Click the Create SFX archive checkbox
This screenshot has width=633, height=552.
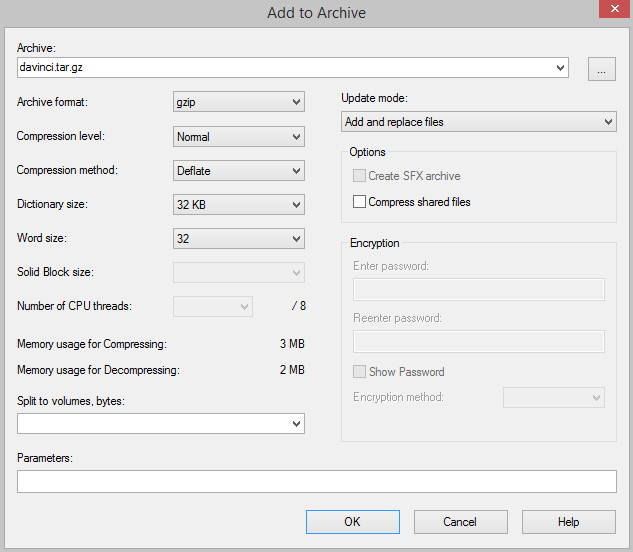tap(360, 176)
